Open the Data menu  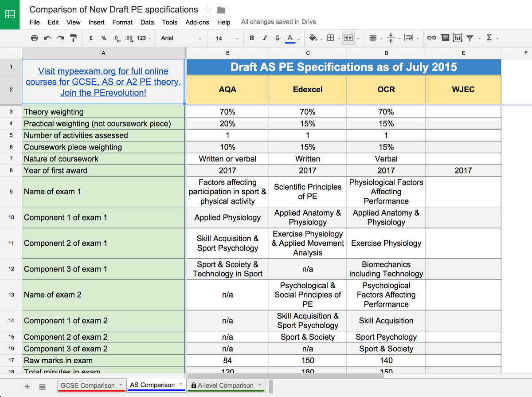tap(147, 22)
